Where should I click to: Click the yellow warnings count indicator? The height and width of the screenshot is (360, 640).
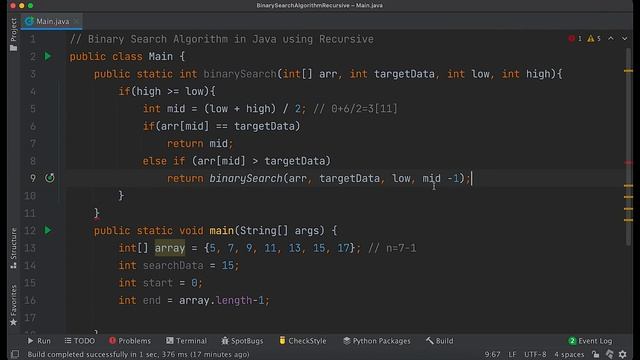tap(594, 38)
